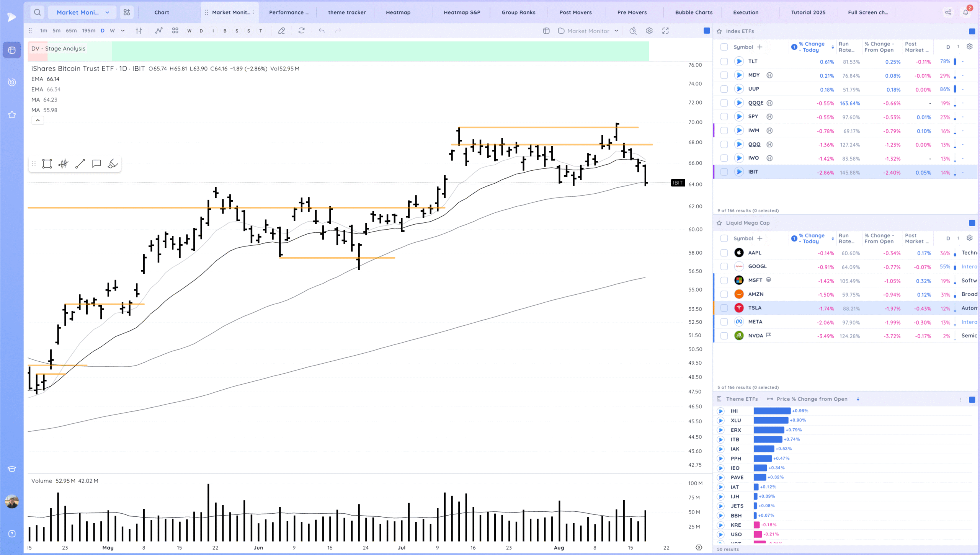Select the eraser tool in chart toolbar
Viewport: 980px width, 555px height.
click(281, 31)
